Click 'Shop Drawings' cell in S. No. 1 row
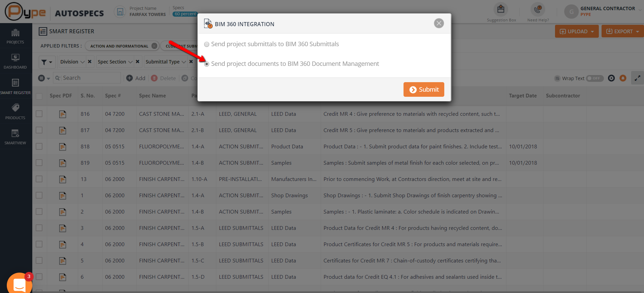644x293 pixels. pyautogui.click(x=289, y=196)
